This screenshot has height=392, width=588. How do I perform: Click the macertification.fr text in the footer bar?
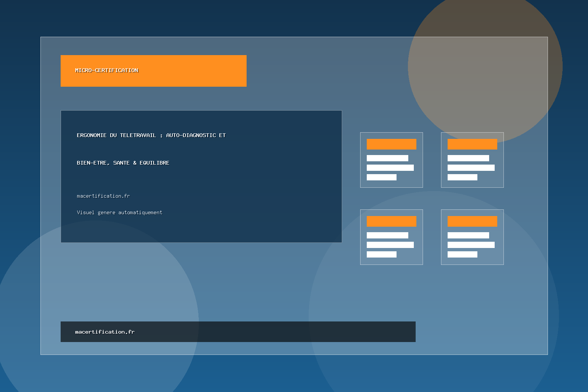pos(105,332)
